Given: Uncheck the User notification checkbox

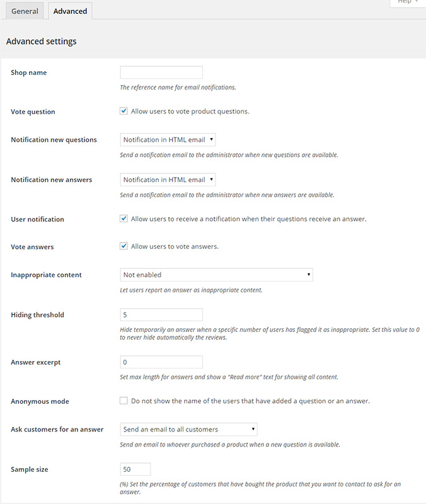Looking at the screenshot, I should click(124, 219).
